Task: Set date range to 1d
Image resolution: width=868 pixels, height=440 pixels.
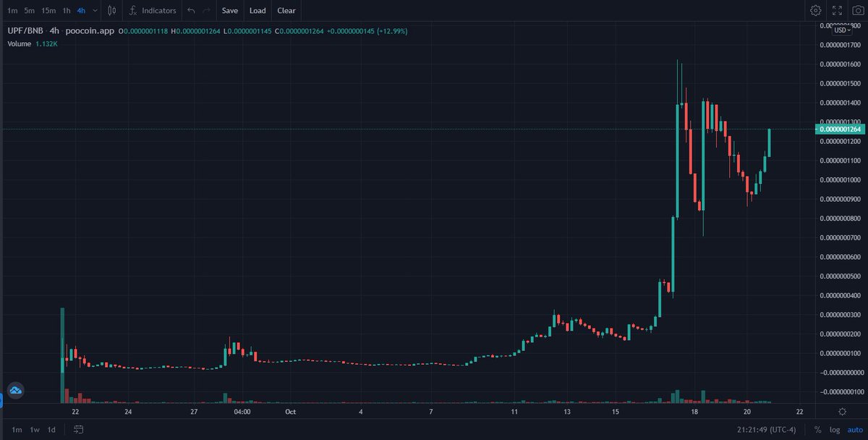Action: [x=51, y=430]
